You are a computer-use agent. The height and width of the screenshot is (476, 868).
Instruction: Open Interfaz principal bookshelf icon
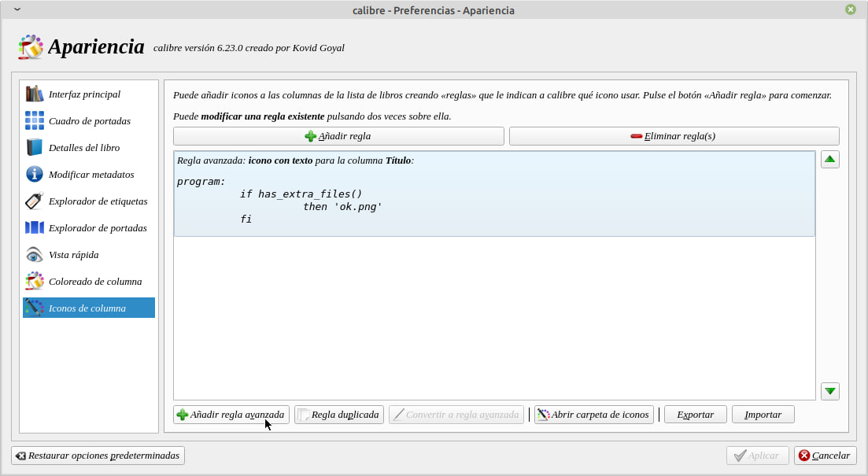[35, 94]
